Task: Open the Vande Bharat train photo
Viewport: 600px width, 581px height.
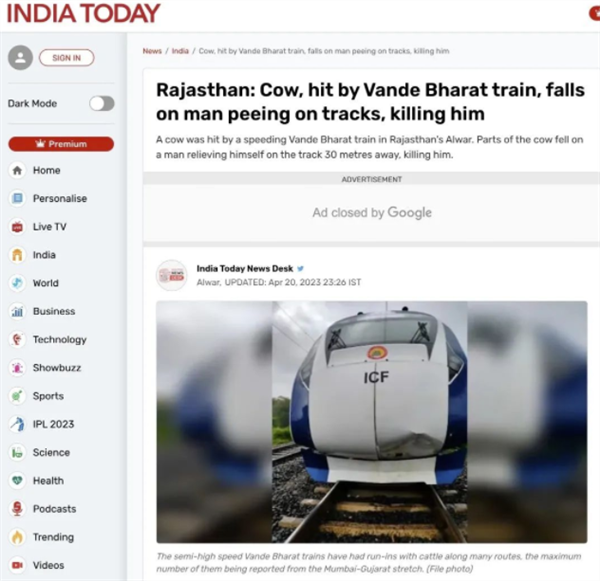Action: 372,422
